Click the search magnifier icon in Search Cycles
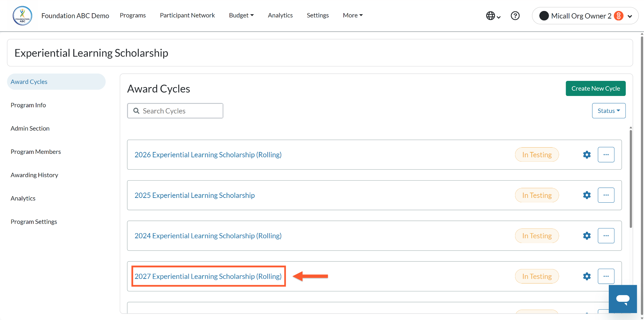Screen dimensions: 644x320 [136, 111]
